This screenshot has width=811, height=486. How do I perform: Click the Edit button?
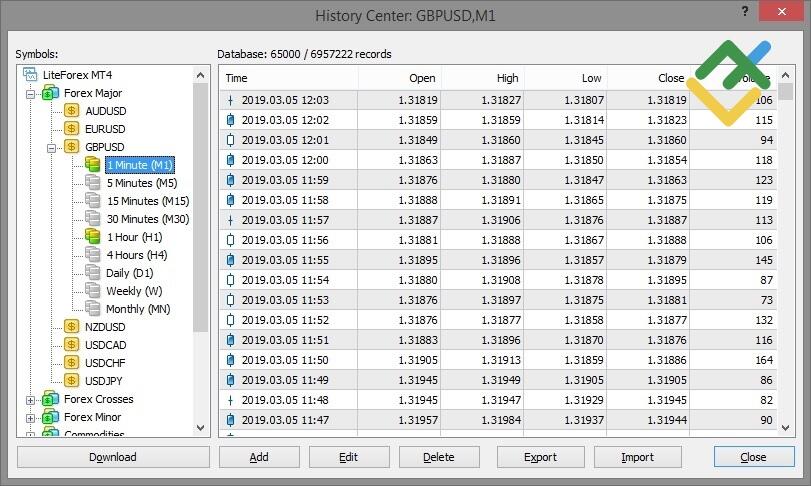point(349,457)
